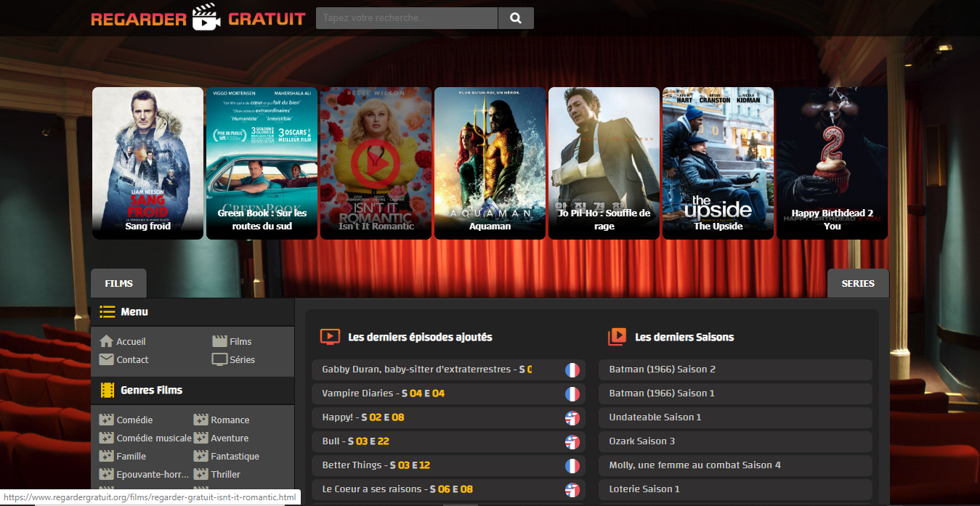Viewport: 980px width, 506px height.
Task: Click the icon beside Fantastique genre
Action: tap(201, 456)
